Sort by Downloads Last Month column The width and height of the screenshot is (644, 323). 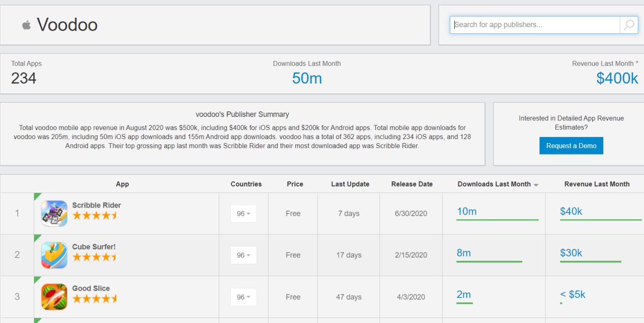pyautogui.click(x=498, y=184)
